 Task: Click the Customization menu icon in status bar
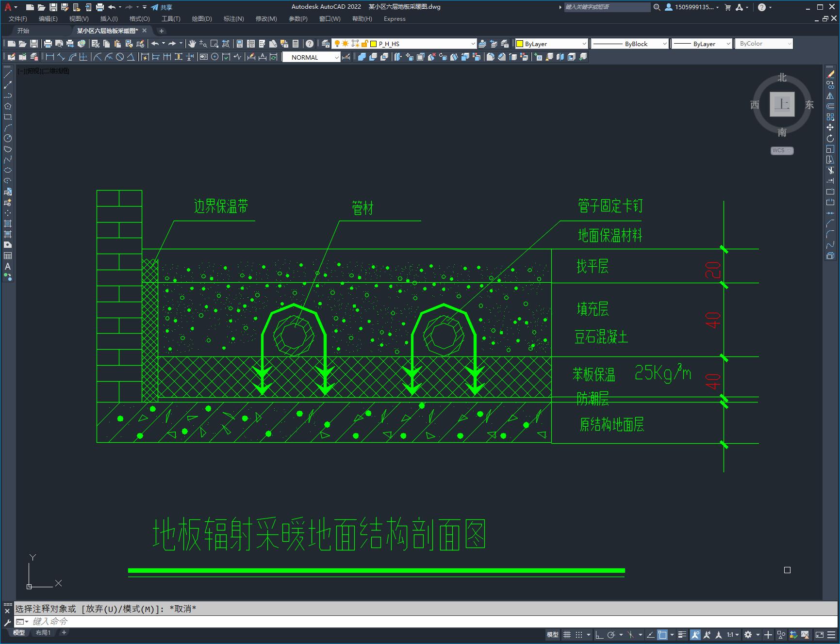click(831, 634)
